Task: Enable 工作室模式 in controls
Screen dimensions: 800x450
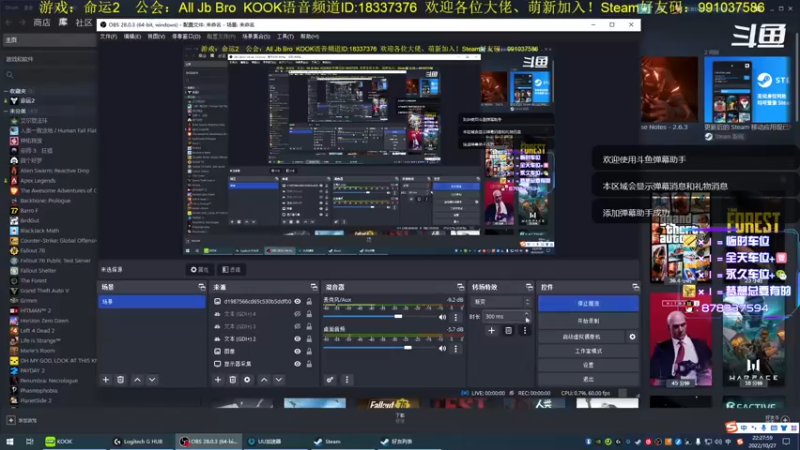Action: point(588,351)
